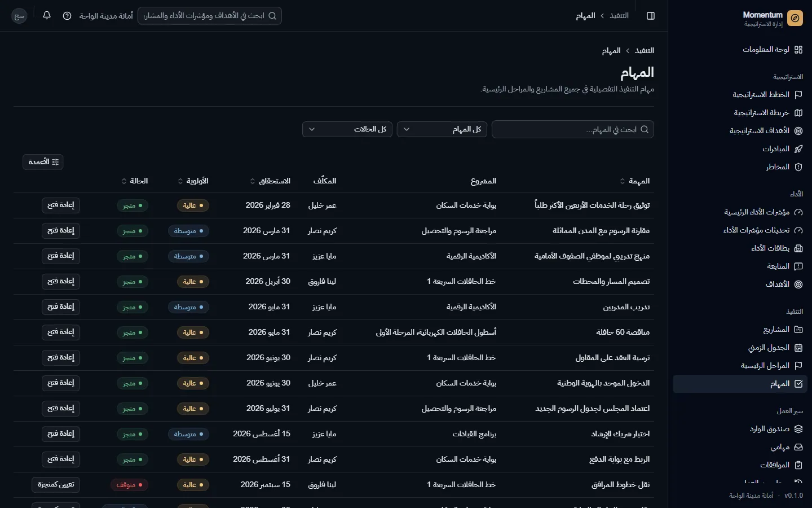Viewport: 812px width, 508px height.
Task: Click the صندوق الوارد layers icon
Action: click(x=798, y=429)
